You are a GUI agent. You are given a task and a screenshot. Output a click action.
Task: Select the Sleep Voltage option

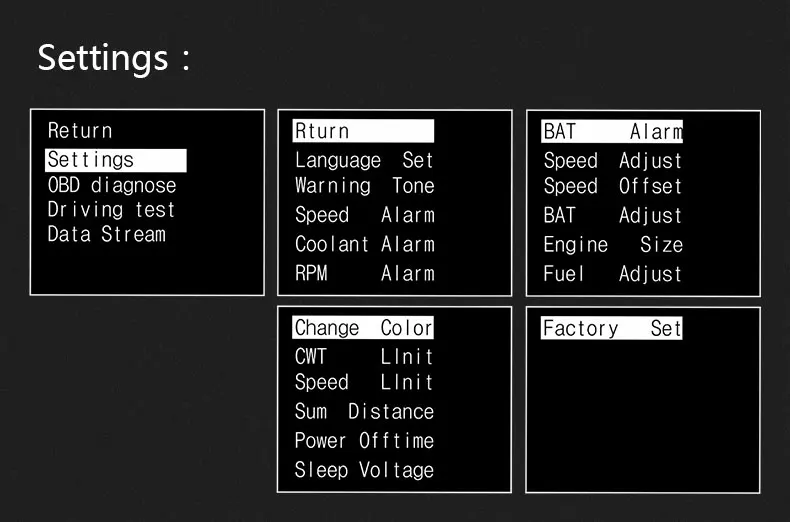click(x=364, y=470)
